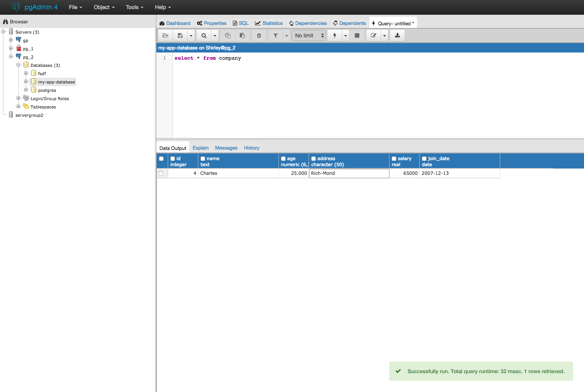Click the Download as CSV icon
The height and width of the screenshot is (392, 584).
tap(397, 35)
